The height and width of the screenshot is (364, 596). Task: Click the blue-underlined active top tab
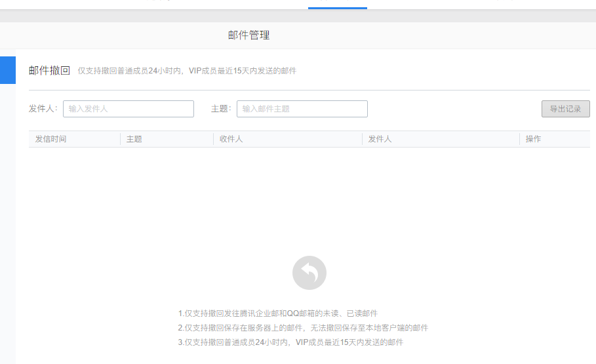[x=337, y=4]
